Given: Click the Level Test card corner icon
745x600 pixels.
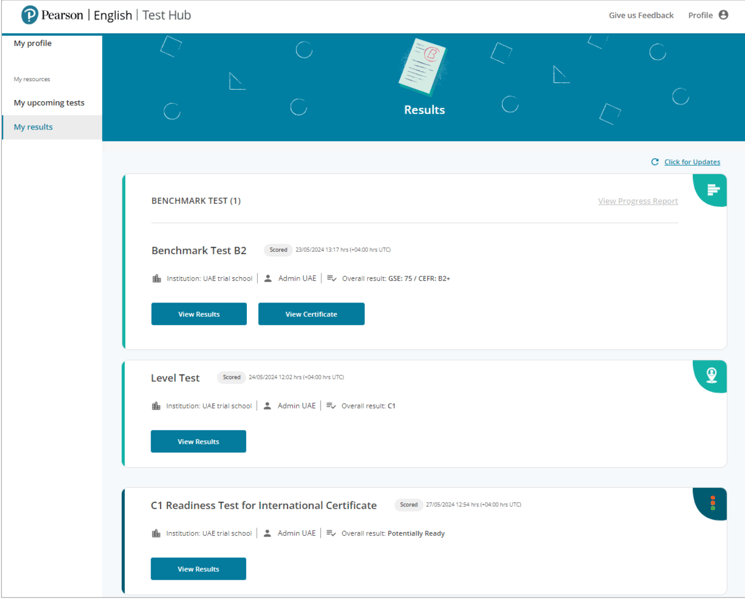Looking at the screenshot, I should 711,375.
